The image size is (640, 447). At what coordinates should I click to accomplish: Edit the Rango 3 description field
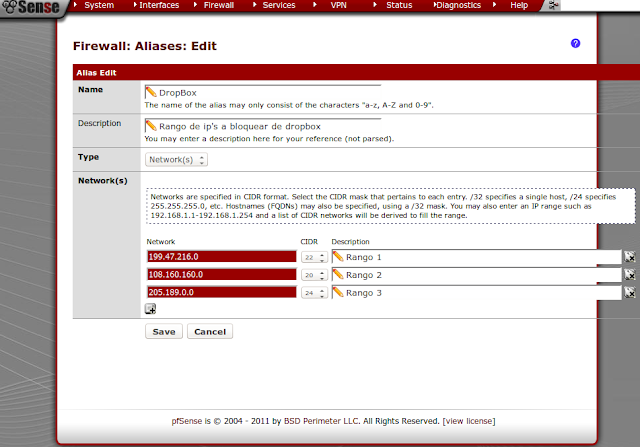(x=477, y=293)
